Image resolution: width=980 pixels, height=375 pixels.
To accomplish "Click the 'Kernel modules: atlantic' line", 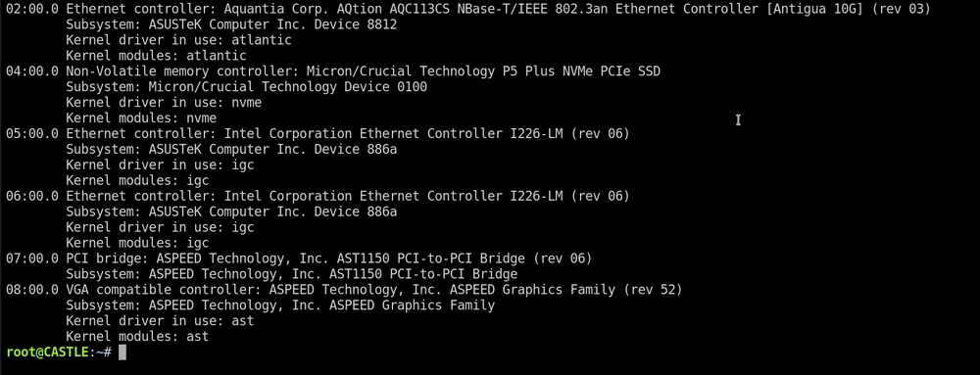I will (156, 56).
